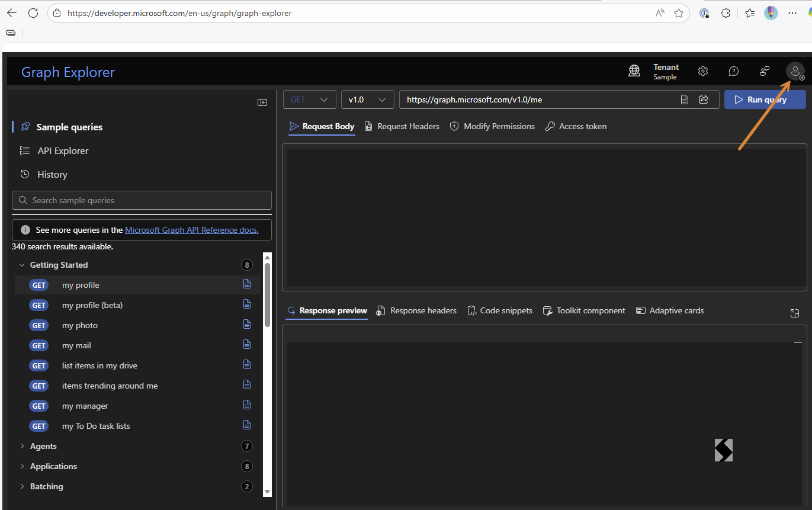This screenshot has height=510, width=812.
Task: Open the browser extensions puzzle icon
Action: [726, 13]
